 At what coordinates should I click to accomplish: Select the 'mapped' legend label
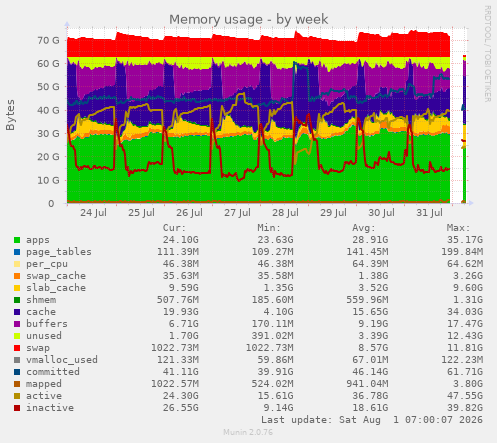click(44, 384)
